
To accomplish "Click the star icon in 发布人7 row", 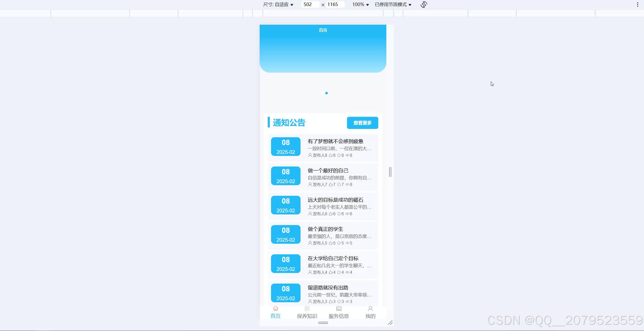I will (339, 184).
